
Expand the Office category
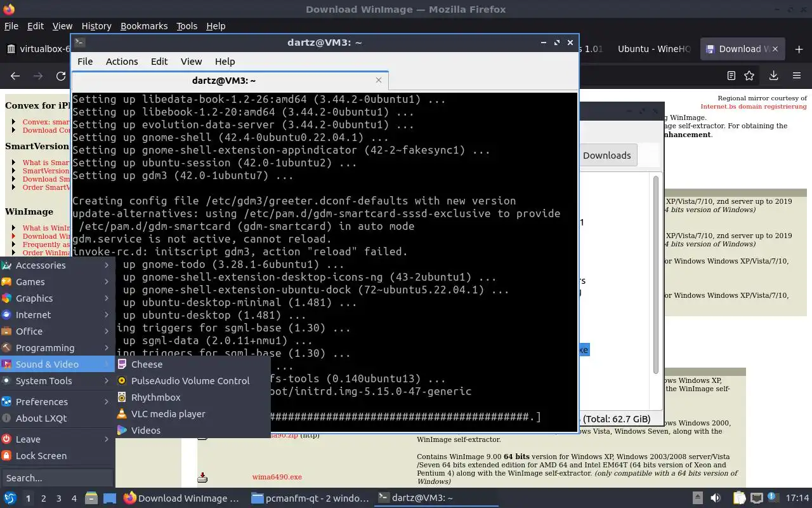[x=57, y=331]
